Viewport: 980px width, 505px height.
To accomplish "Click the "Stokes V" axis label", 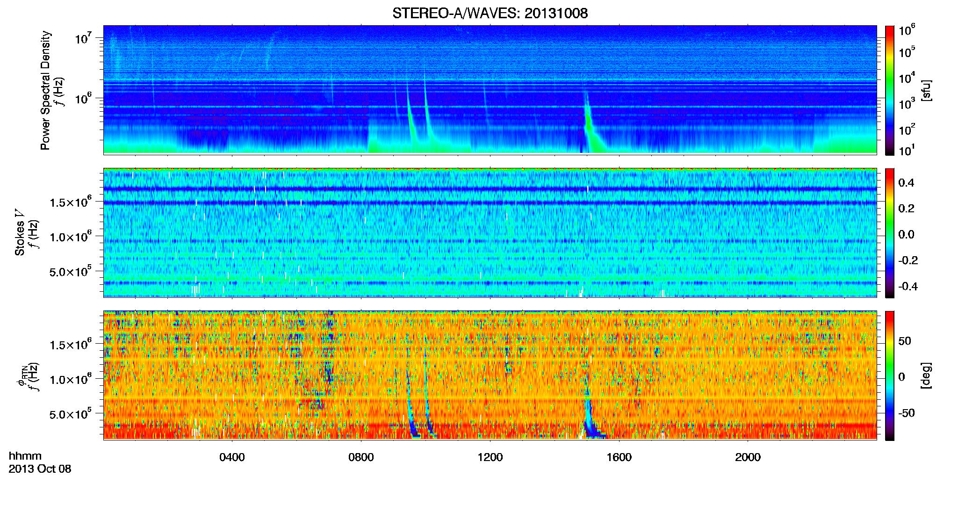I will coord(20,233).
